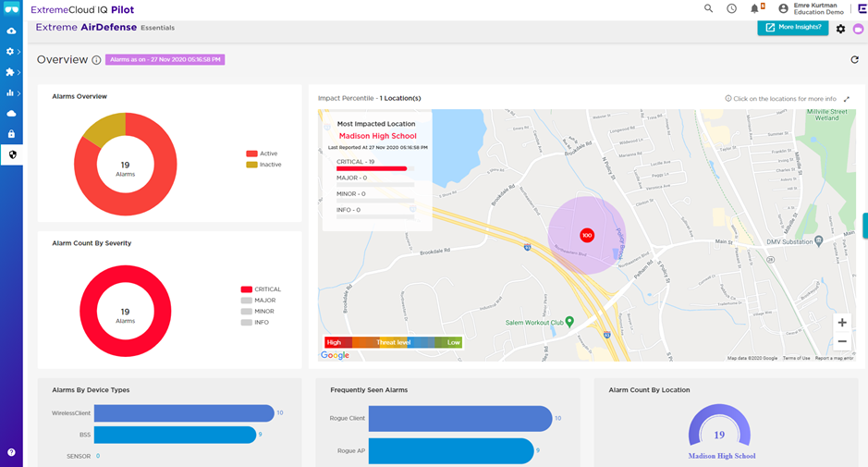Toggle CRITICAL legend in severity chart
The width and height of the screenshot is (868, 467).
click(261, 289)
